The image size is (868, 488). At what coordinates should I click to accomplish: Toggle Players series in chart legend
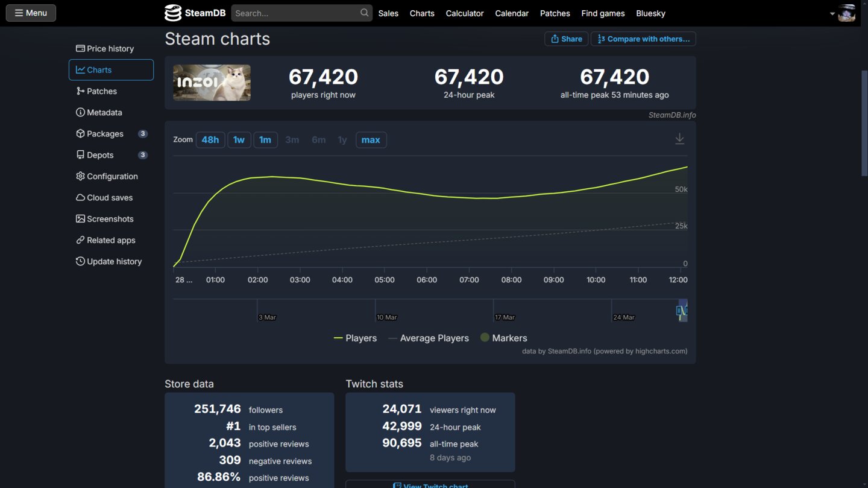point(355,338)
